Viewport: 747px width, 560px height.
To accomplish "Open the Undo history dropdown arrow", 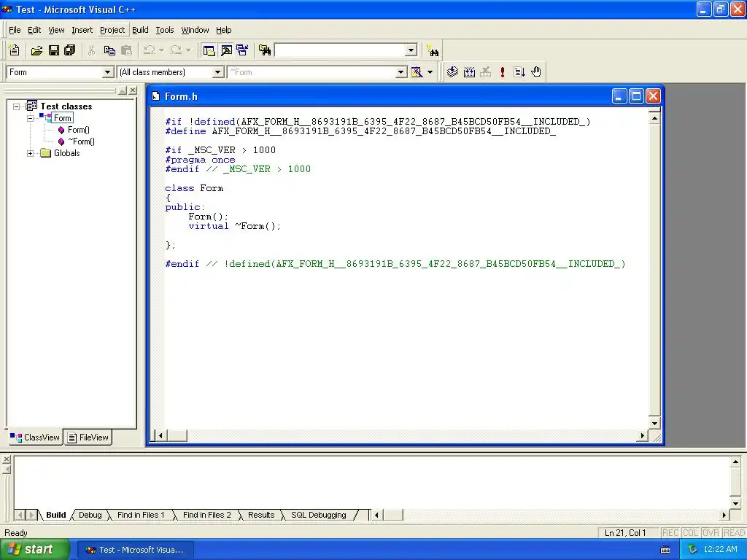I will [161, 50].
